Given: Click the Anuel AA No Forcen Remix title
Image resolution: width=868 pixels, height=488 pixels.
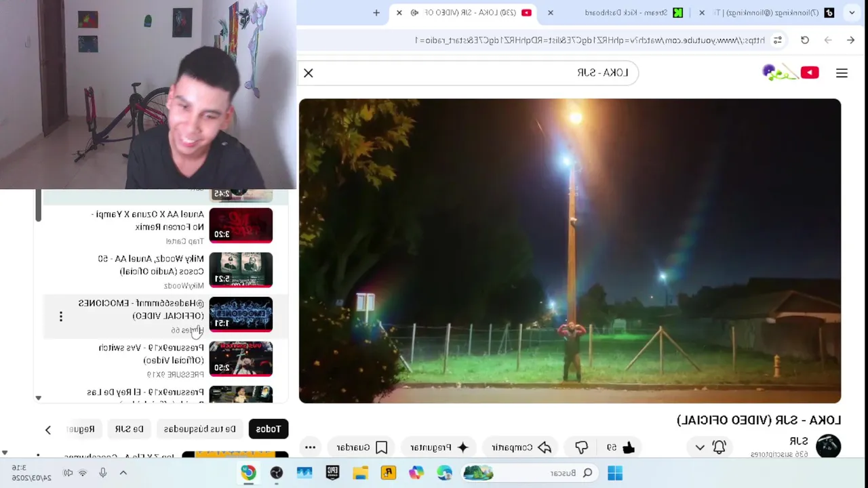Looking at the screenshot, I should [x=147, y=220].
